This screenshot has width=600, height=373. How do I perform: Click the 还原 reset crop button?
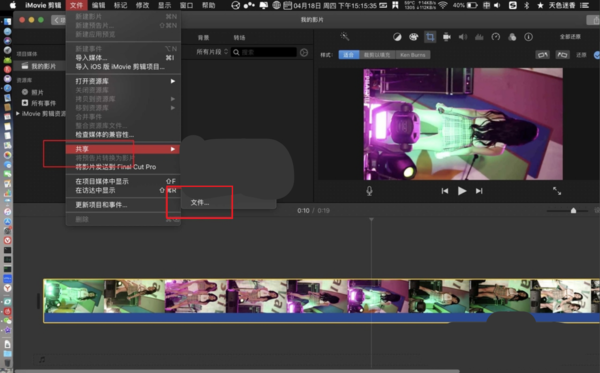click(581, 55)
